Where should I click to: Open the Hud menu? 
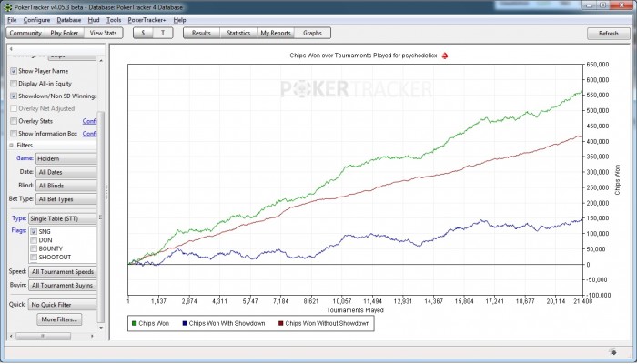[94, 20]
